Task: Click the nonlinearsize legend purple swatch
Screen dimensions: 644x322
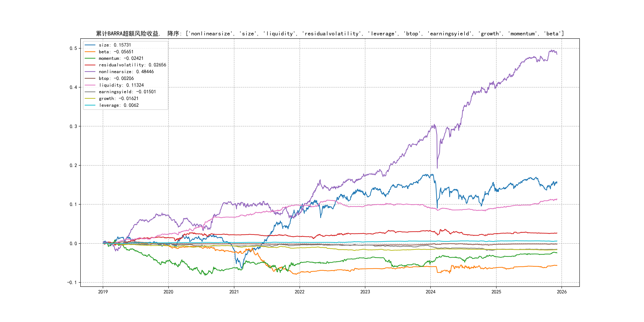Action: (x=90, y=72)
